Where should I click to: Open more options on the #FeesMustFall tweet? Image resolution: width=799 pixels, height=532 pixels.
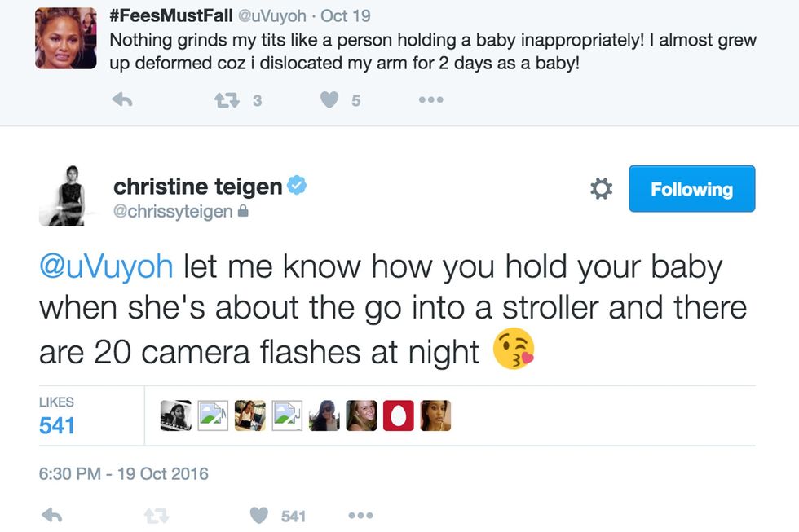click(x=430, y=100)
